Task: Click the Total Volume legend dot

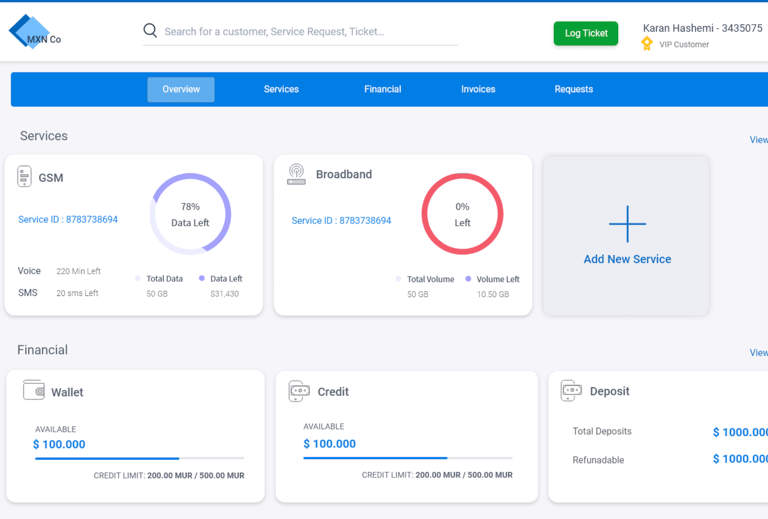Action: click(398, 279)
